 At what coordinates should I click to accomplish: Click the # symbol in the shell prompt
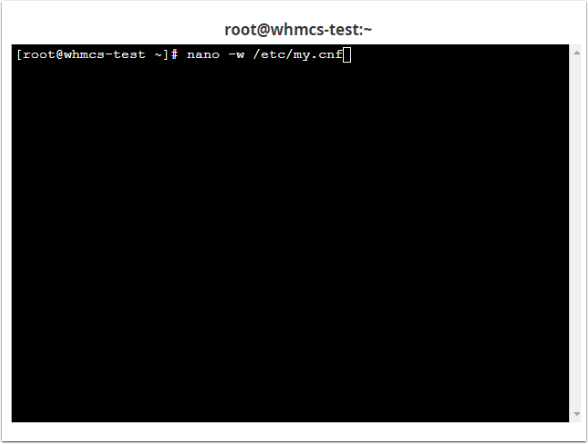pyautogui.click(x=174, y=55)
